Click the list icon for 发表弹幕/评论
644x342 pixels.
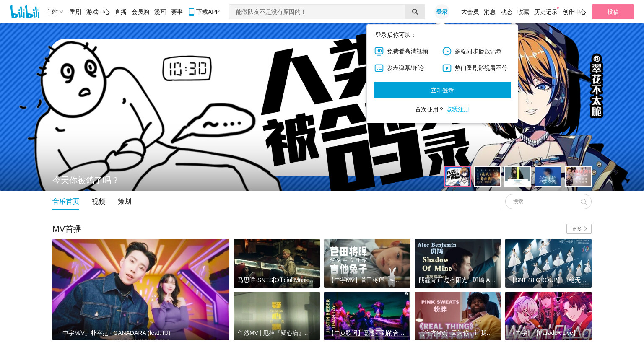[x=379, y=68]
